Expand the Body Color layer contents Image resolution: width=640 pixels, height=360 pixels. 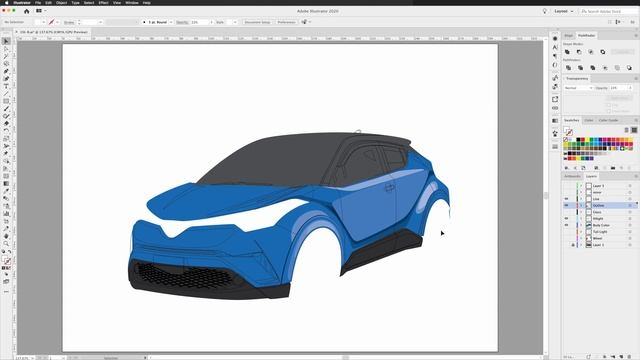click(x=581, y=225)
